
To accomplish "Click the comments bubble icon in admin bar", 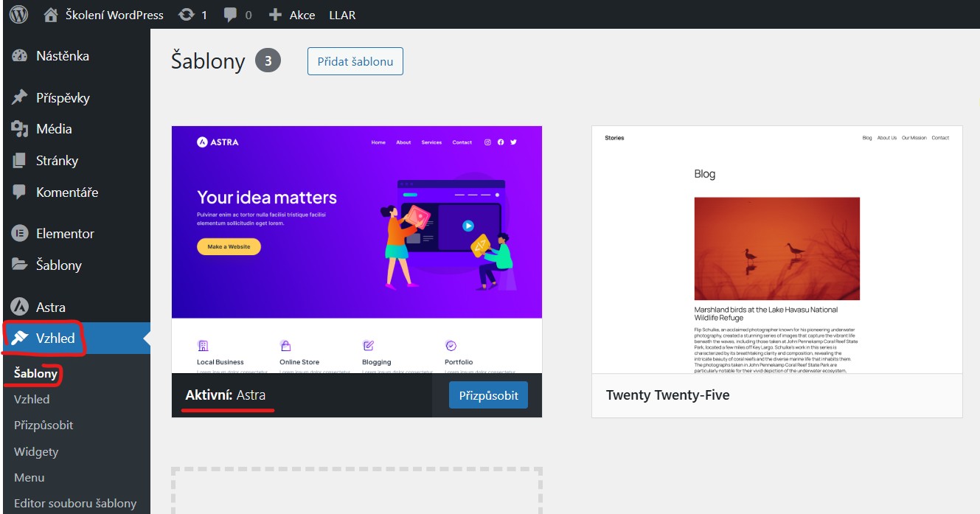I will pyautogui.click(x=232, y=15).
